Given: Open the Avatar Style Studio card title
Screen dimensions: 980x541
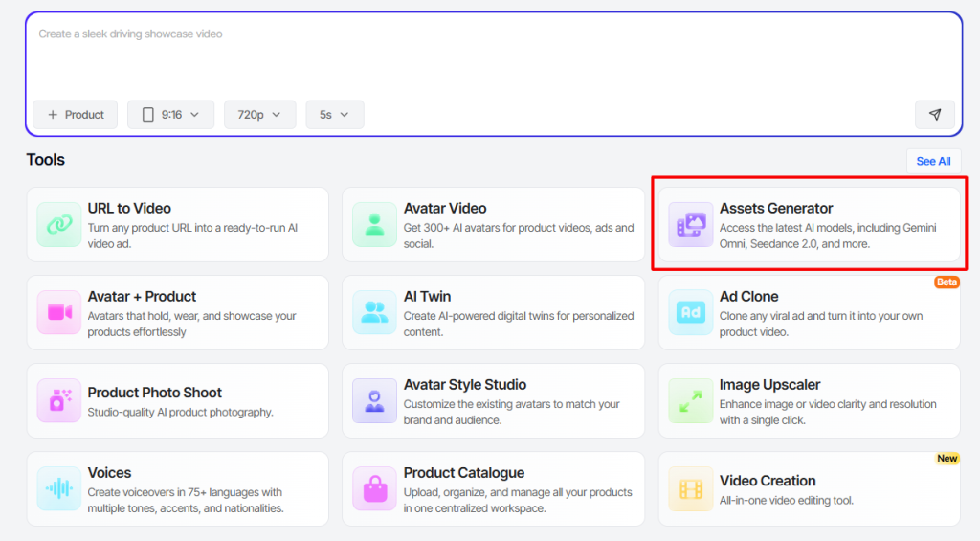Looking at the screenshot, I should coord(465,385).
